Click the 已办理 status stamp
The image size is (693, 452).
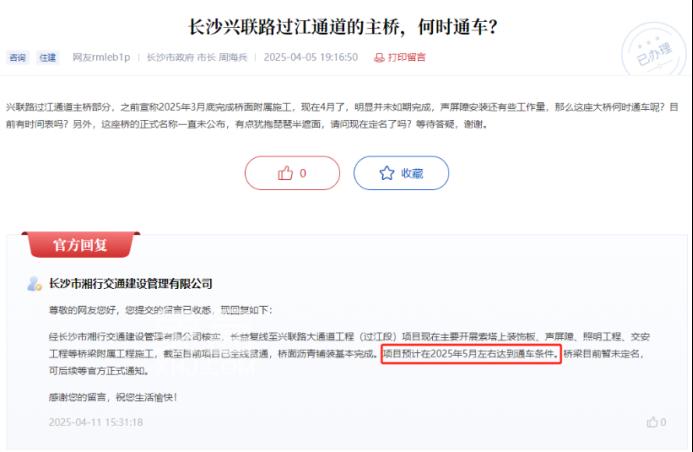[654, 51]
